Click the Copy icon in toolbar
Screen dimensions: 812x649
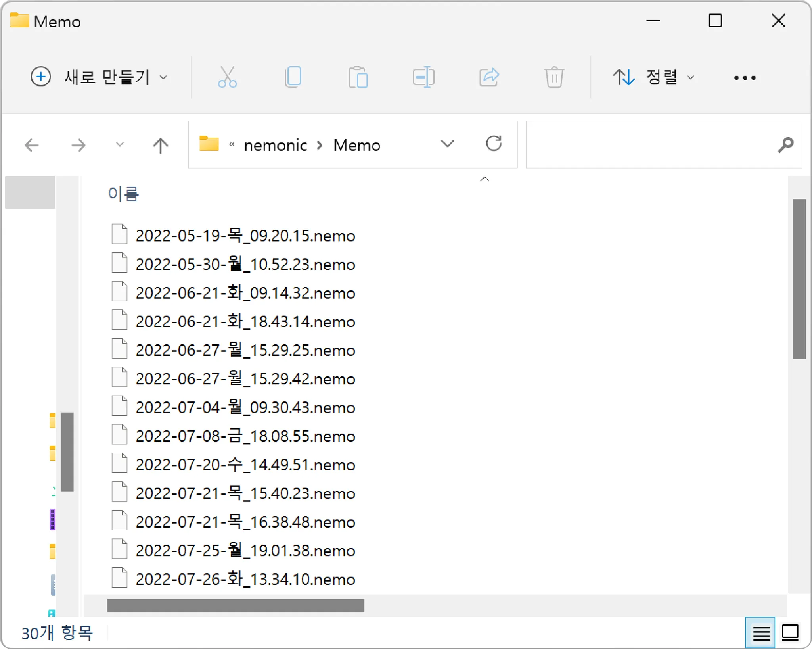[293, 77]
